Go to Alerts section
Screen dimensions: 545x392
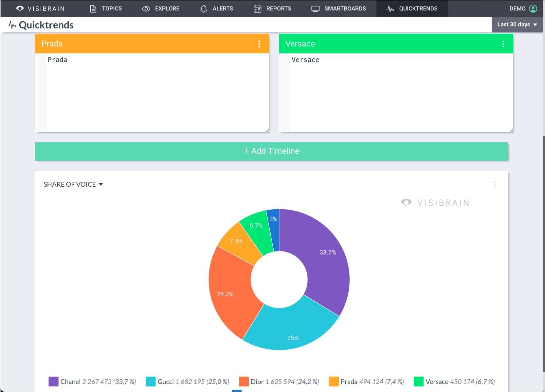[217, 9]
